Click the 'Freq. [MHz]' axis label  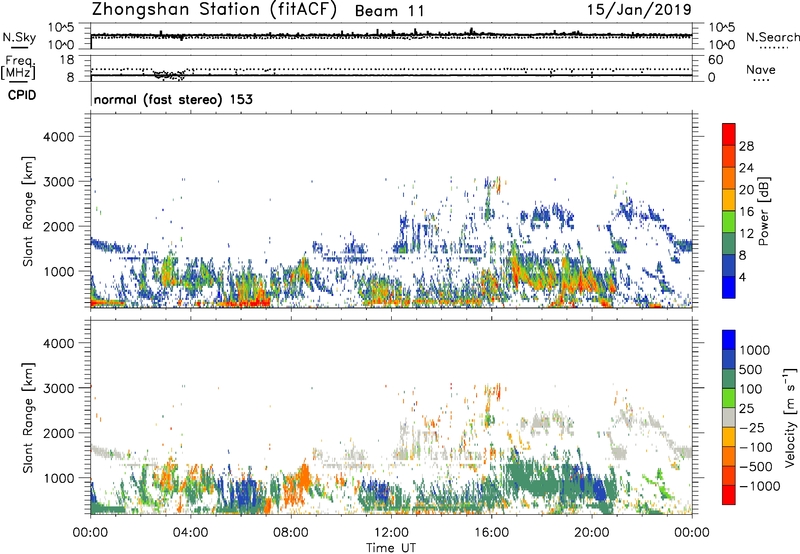pos(18,67)
